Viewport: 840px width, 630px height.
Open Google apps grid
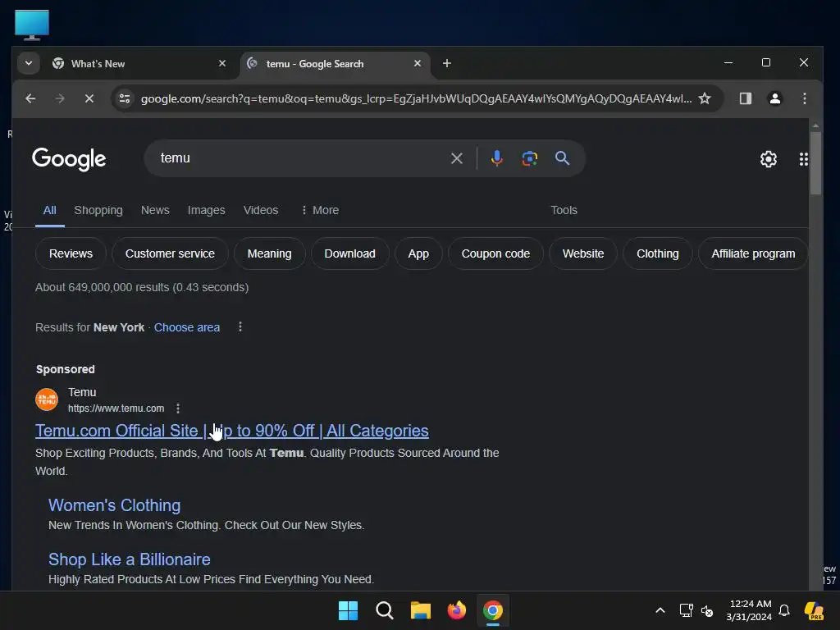(803, 159)
